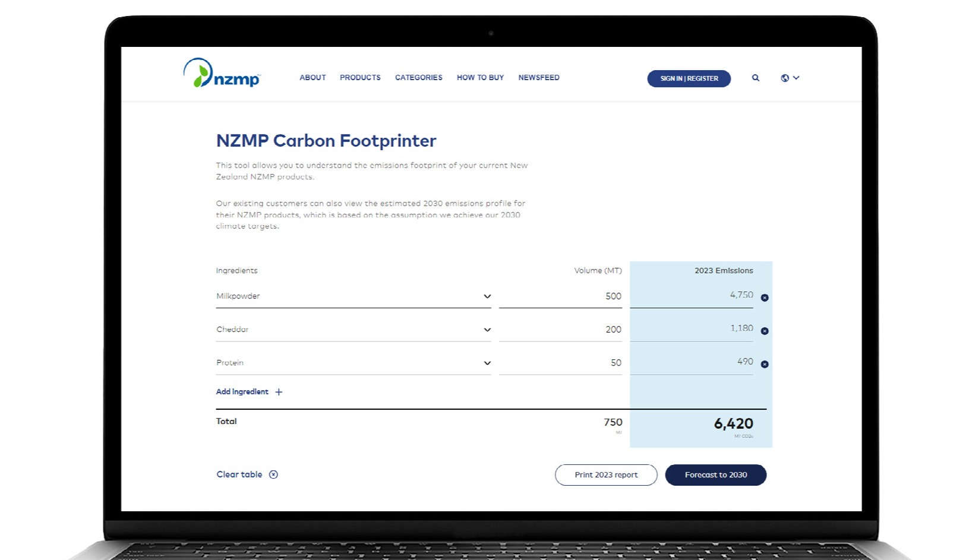The image size is (953, 560).
Task: Edit the Cheddar volume field showing 200
Action: [561, 330]
